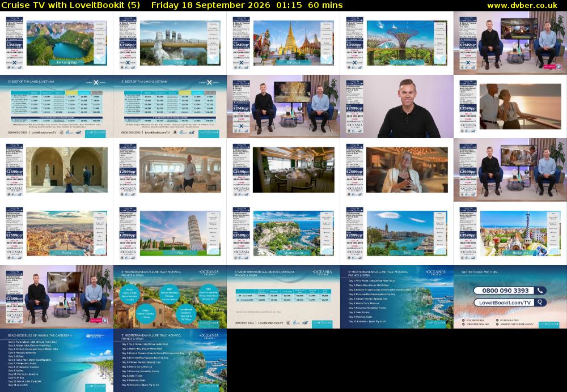The image size is (567, 392).
Task: Select the blonde woman in white jacket frame
Action: coord(397,170)
